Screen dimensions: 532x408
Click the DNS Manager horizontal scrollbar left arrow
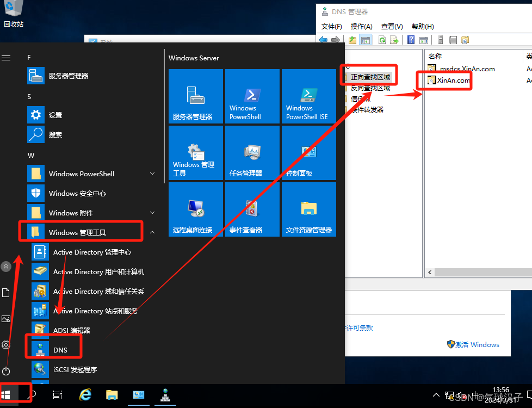pyautogui.click(x=430, y=272)
